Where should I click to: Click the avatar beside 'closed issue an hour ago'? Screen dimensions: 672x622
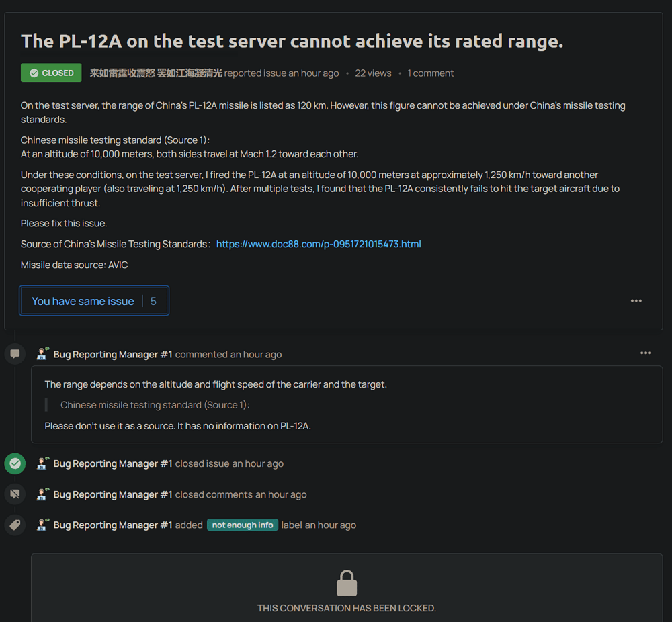[x=43, y=463]
